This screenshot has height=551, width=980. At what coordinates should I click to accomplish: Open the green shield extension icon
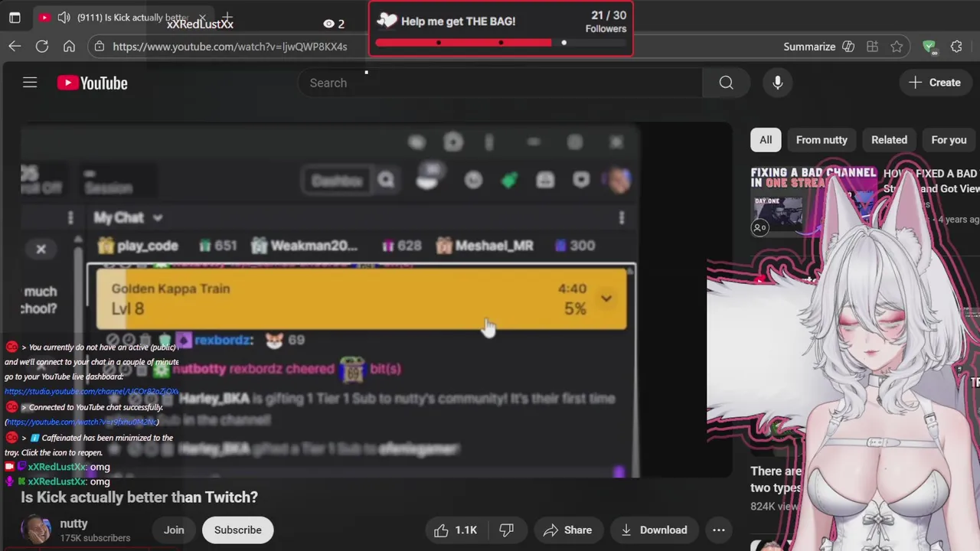click(929, 47)
